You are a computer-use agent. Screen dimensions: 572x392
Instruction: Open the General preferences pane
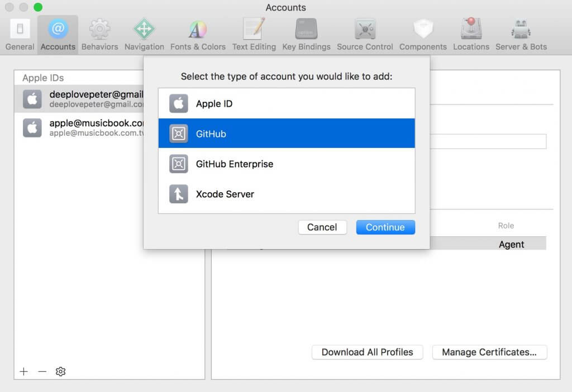click(x=20, y=35)
